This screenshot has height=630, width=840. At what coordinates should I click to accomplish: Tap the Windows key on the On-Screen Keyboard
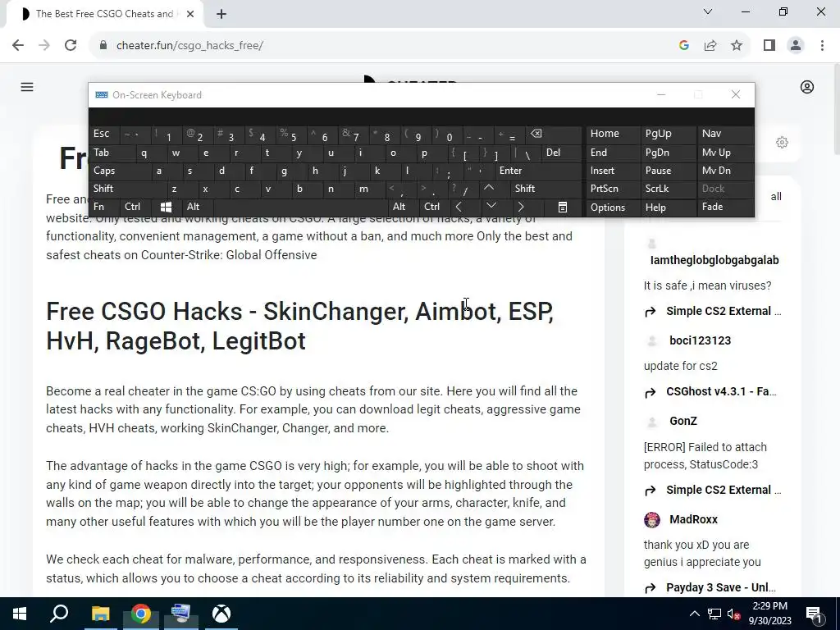pyautogui.click(x=166, y=207)
